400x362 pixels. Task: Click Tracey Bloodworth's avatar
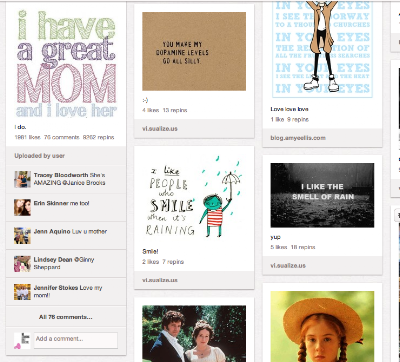coord(22,179)
